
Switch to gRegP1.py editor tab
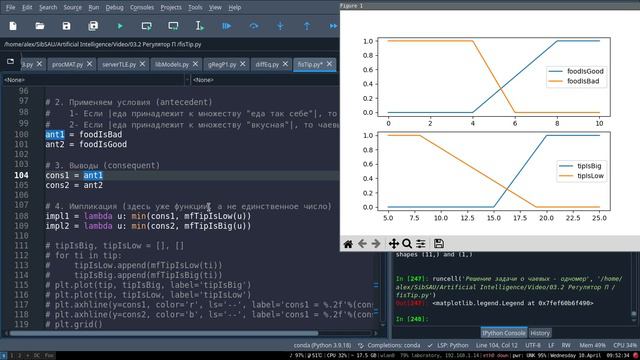pos(222,64)
